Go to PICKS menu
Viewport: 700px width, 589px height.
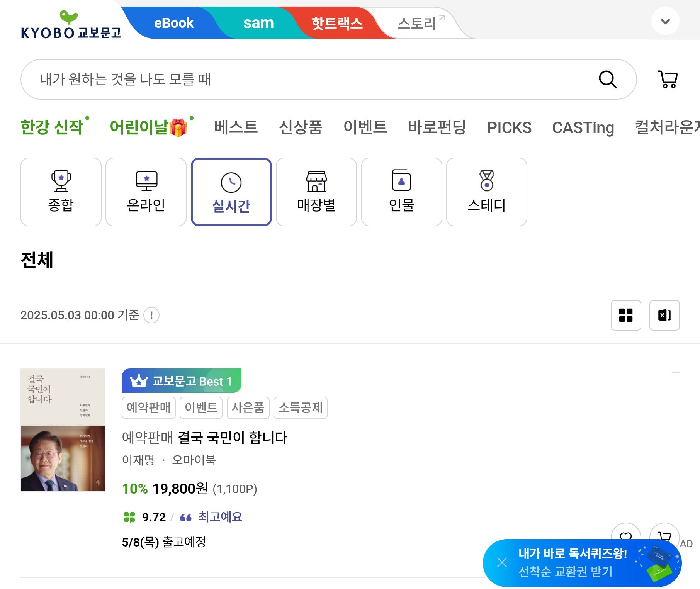pos(509,127)
